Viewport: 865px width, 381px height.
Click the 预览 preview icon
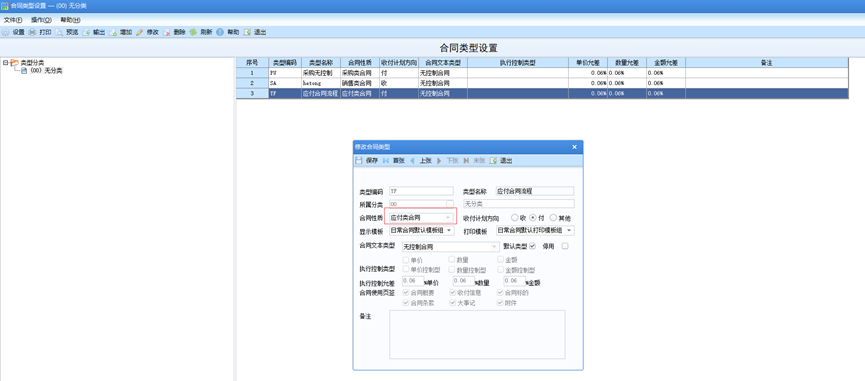coord(59,33)
